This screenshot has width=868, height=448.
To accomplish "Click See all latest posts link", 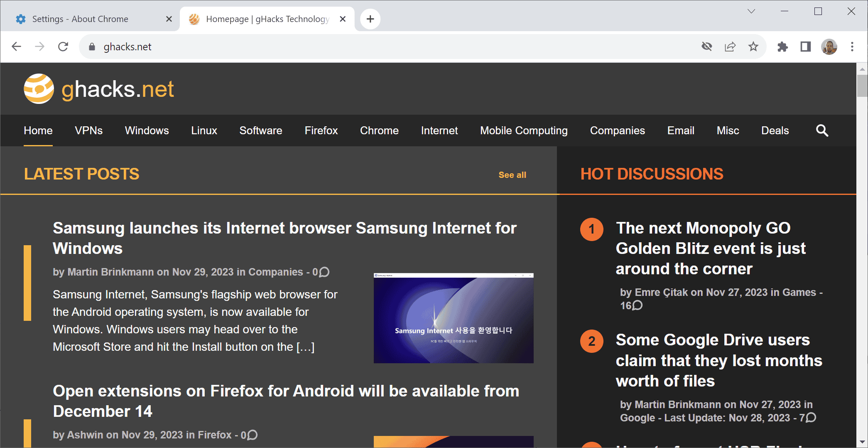I will (x=512, y=175).
